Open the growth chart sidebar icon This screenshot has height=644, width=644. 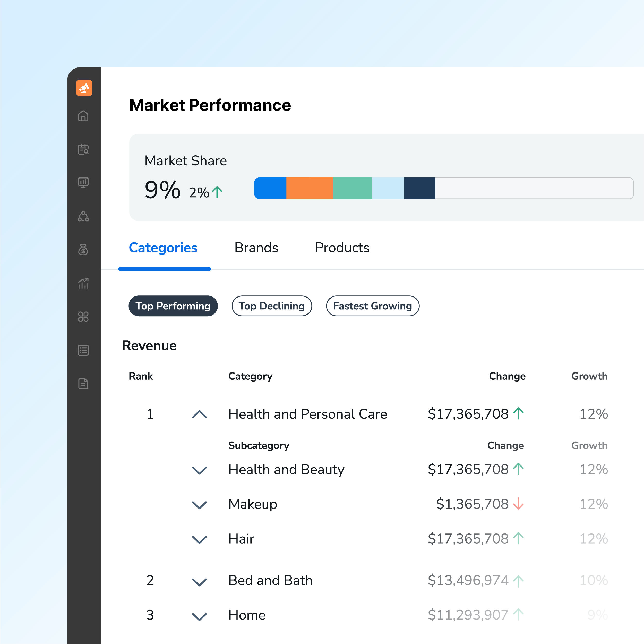pos(83,283)
